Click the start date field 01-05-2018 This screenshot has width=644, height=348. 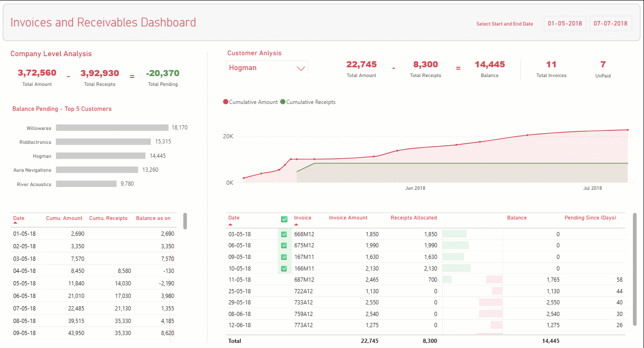(565, 24)
